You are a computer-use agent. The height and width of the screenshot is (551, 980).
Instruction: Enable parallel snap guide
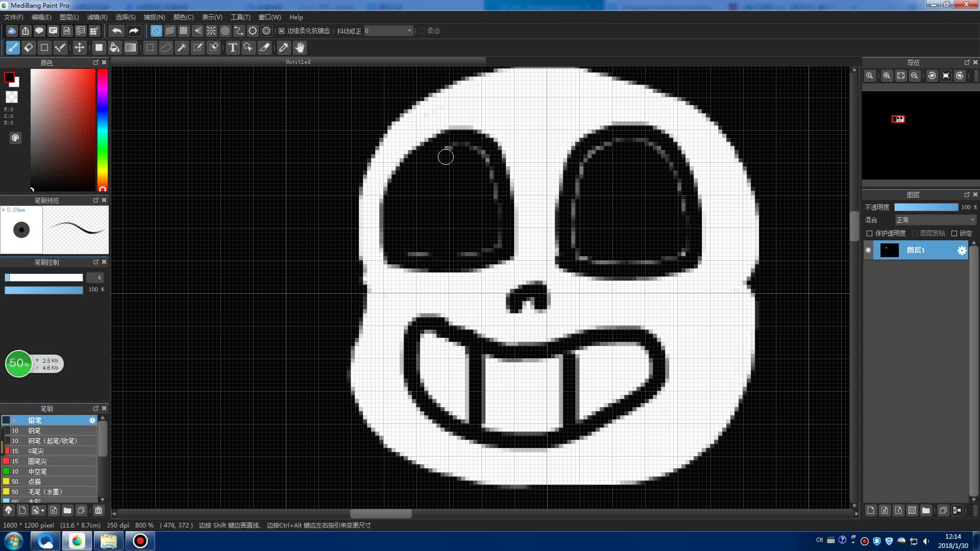click(170, 31)
